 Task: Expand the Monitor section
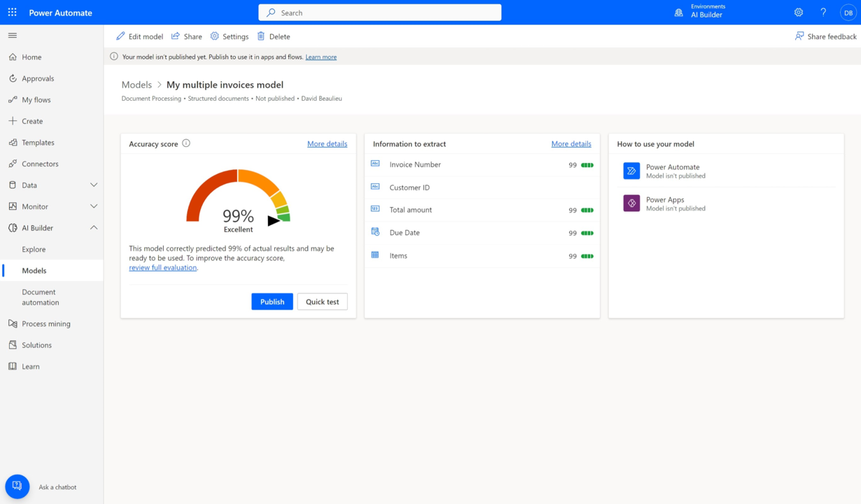point(93,206)
